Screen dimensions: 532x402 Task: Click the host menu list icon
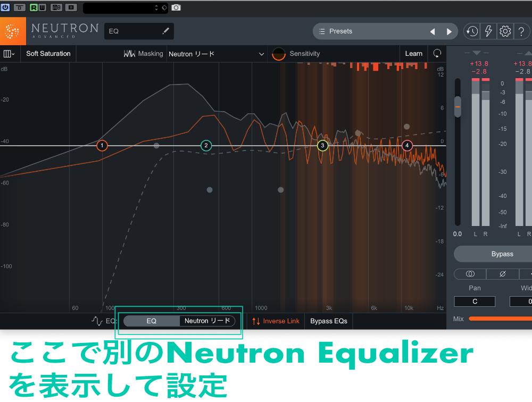click(x=71, y=7)
